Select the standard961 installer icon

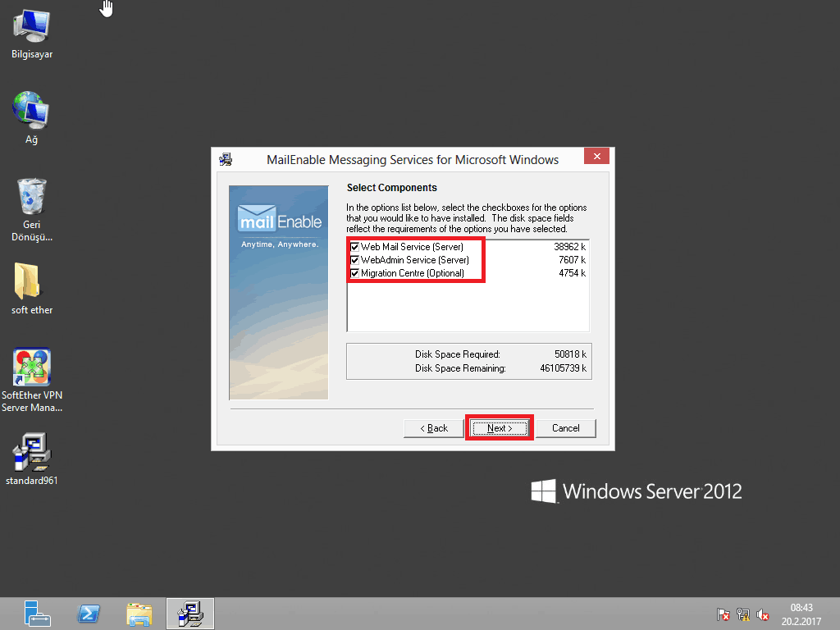coord(32,459)
